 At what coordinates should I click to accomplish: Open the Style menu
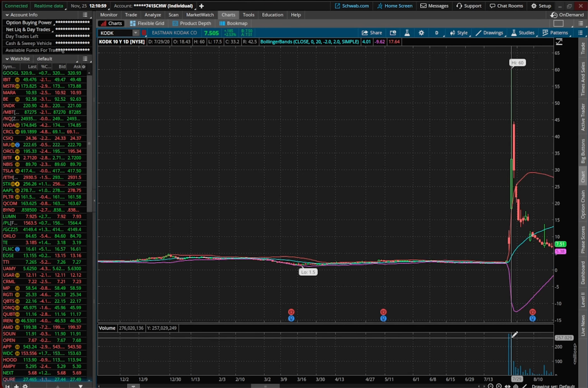pyautogui.click(x=459, y=33)
